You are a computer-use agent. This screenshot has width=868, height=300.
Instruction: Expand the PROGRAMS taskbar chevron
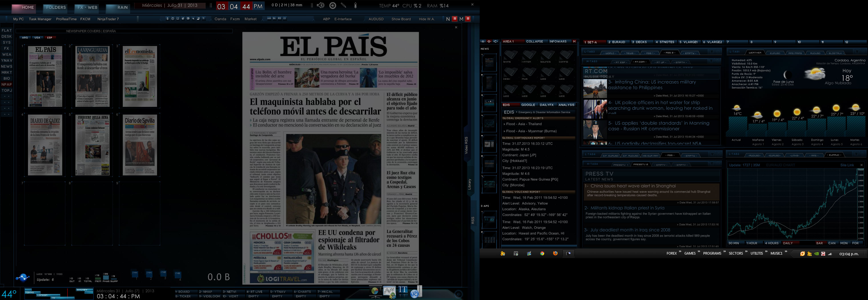(x=724, y=251)
